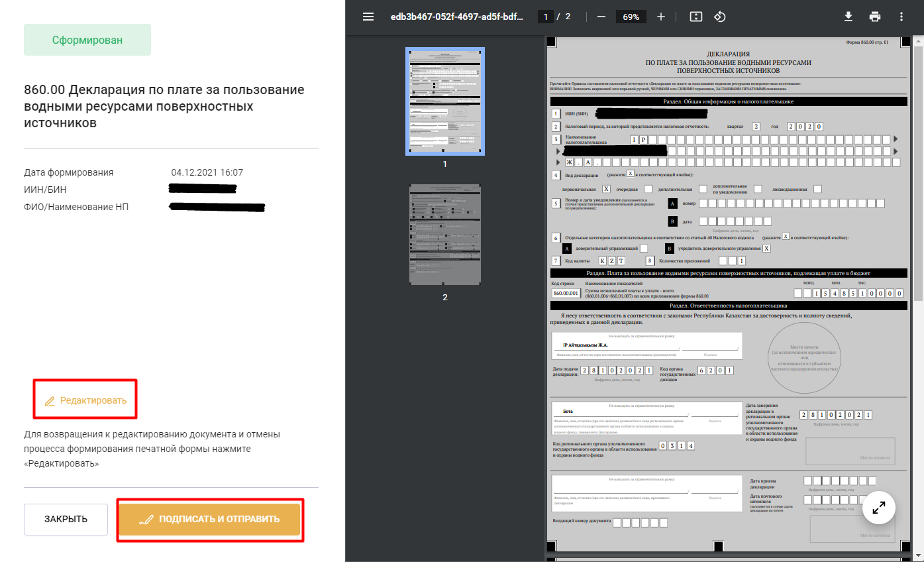Select page 2 thumbnail
This screenshot has height=562, width=924.
click(444, 235)
